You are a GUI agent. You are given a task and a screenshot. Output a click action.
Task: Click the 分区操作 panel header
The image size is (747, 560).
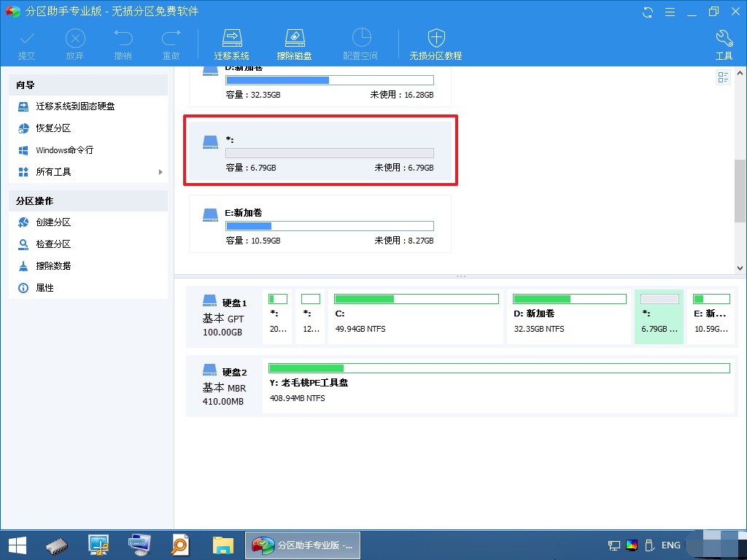[88, 201]
